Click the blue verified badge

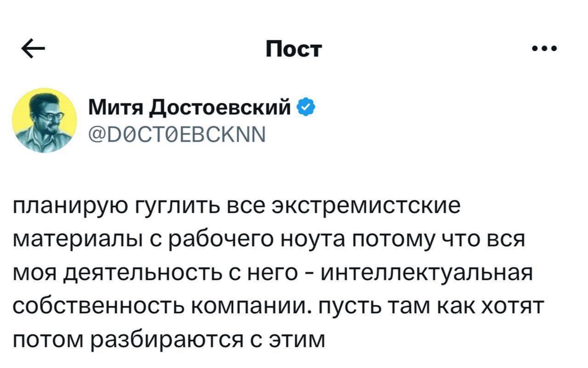pos(307,108)
